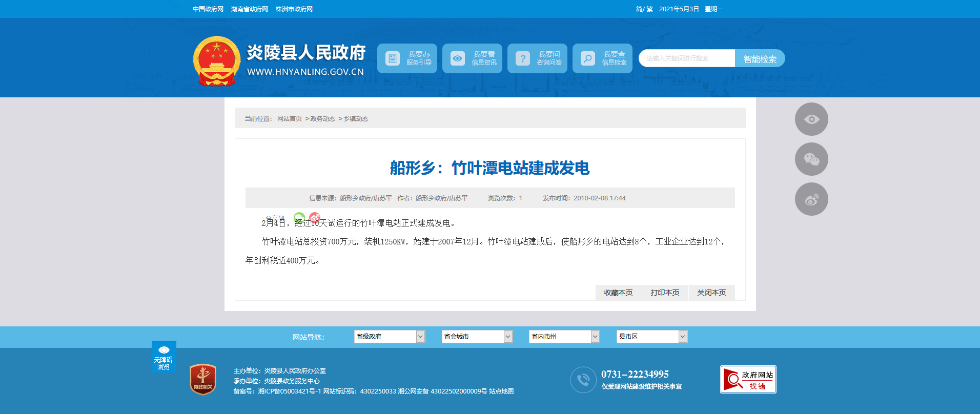Click the national emblem logo

[x=216, y=61]
